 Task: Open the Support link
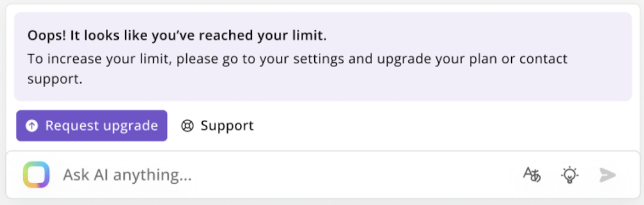click(x=217, y=126)
